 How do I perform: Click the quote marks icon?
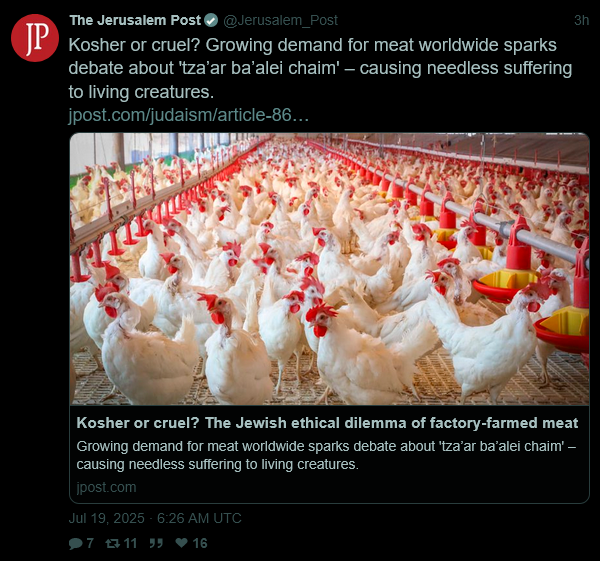pos(156,543)
